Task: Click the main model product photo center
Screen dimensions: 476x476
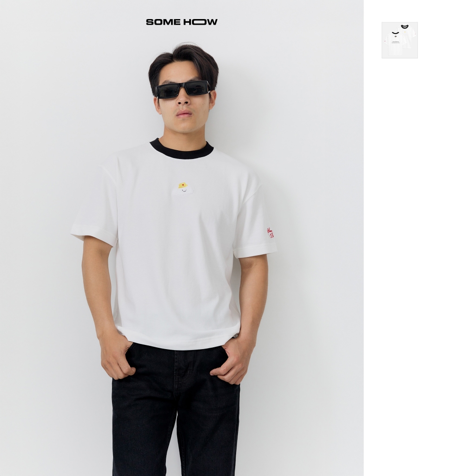Action: 182,238
